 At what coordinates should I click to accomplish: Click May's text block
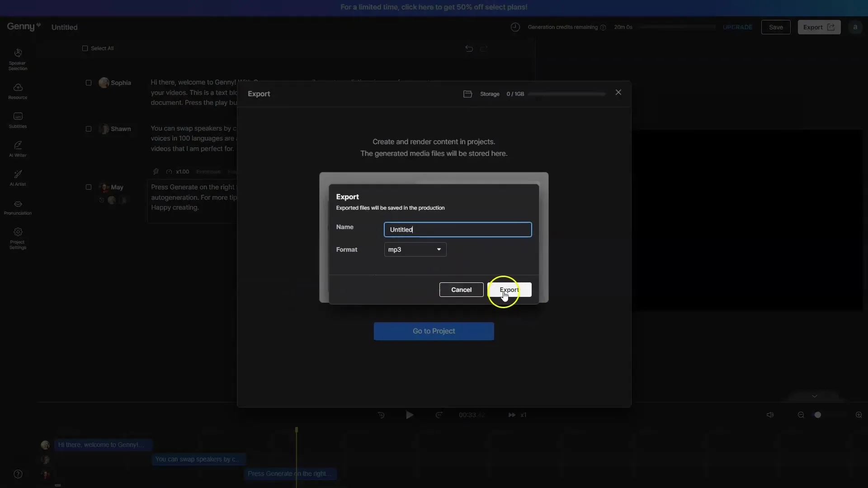[193, 201]
